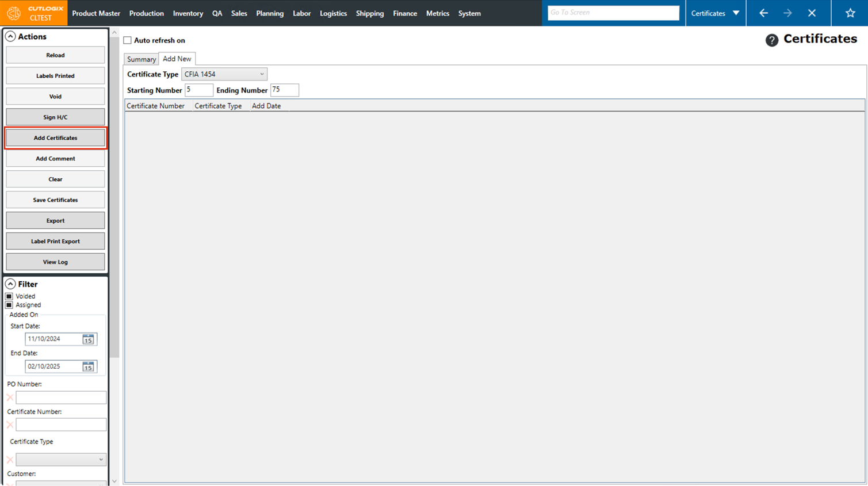Click the Add Certificates button
The height and width of the screenshot is (486, 868).
(55, 138)
